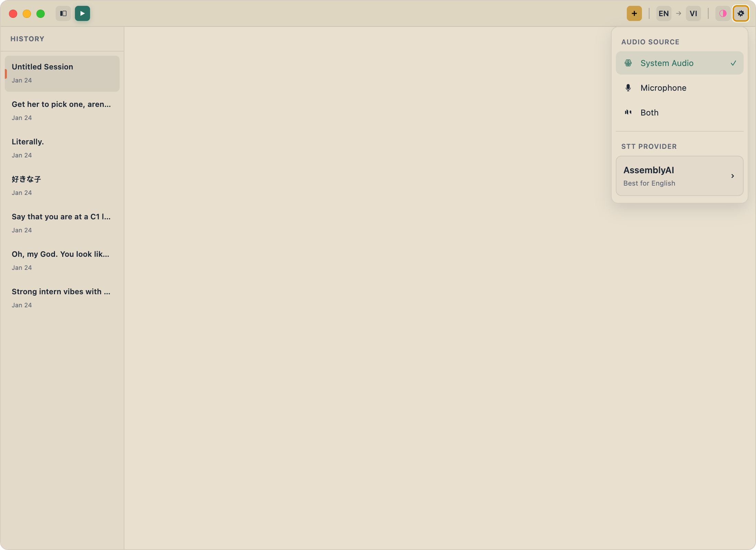756x550 pixels.
Task: Open the target language VI selector
Action: (x=693, y=13)
